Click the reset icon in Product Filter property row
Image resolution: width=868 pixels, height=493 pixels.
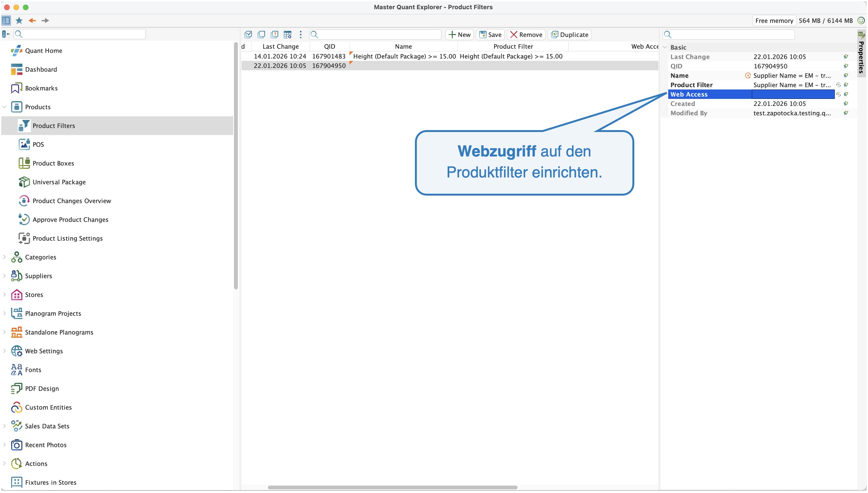(x=838, y=85)
